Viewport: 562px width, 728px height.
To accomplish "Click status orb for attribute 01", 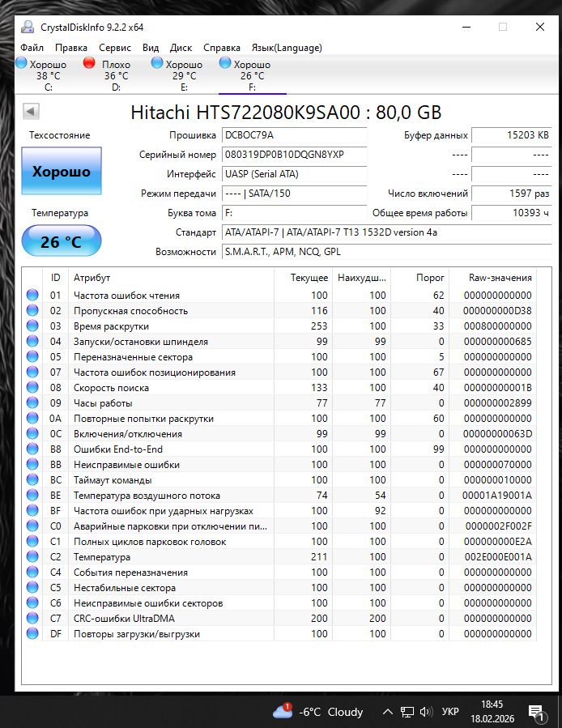I will tap(32, 296).
